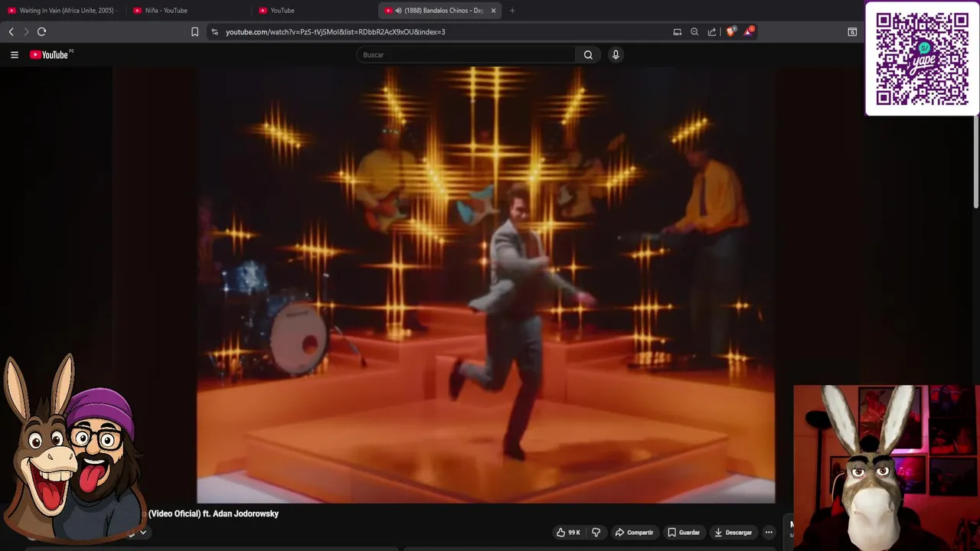Click the page vertical scrollbar

click(x=976, y=163)
